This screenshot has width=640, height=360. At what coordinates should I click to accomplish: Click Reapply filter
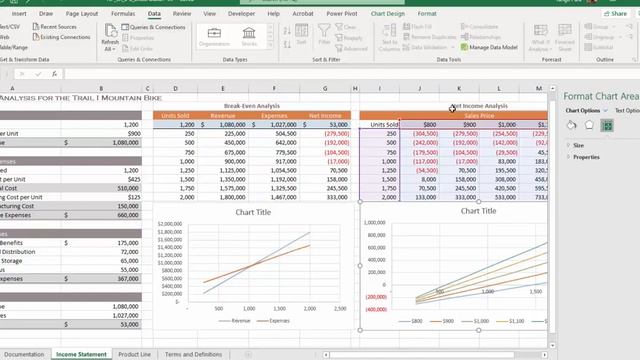349,38
